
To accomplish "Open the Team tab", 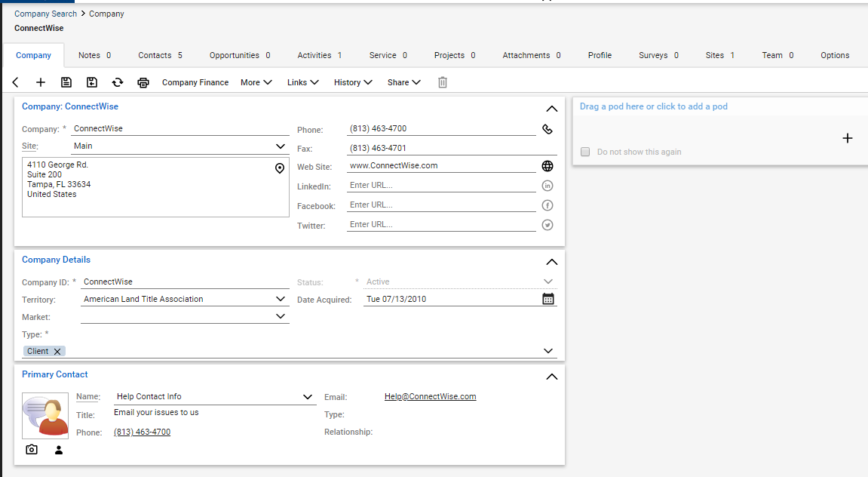I will click(778, 55).
